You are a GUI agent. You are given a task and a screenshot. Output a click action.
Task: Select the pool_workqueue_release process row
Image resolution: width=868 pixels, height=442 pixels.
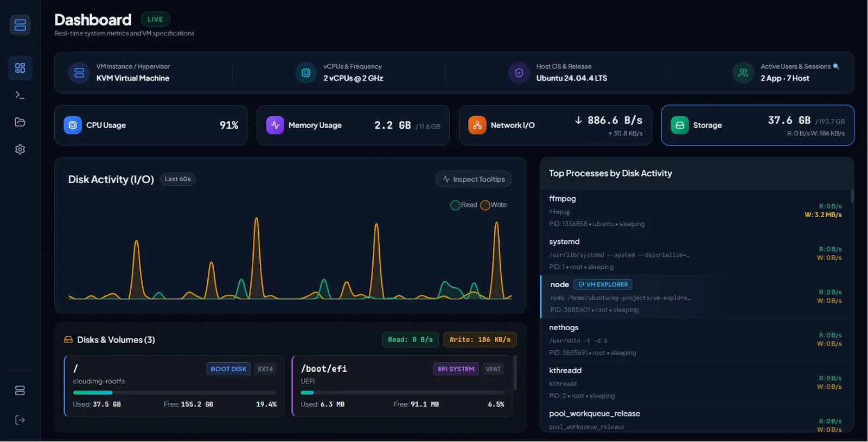coord(696,419)
